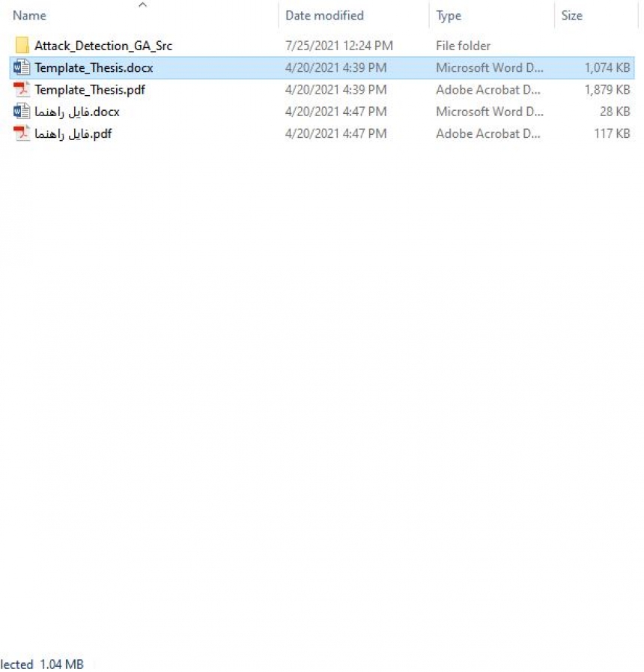Open the Attack_Detection_GA_Src folder icon
The image size is (644, 672).
pyautogui.click(x=22, y=45)
